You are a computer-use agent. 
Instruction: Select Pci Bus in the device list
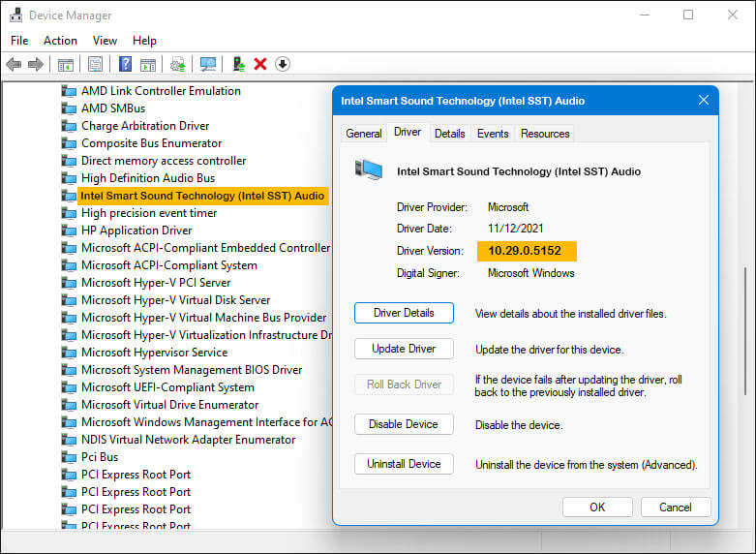tap(100, 457)
